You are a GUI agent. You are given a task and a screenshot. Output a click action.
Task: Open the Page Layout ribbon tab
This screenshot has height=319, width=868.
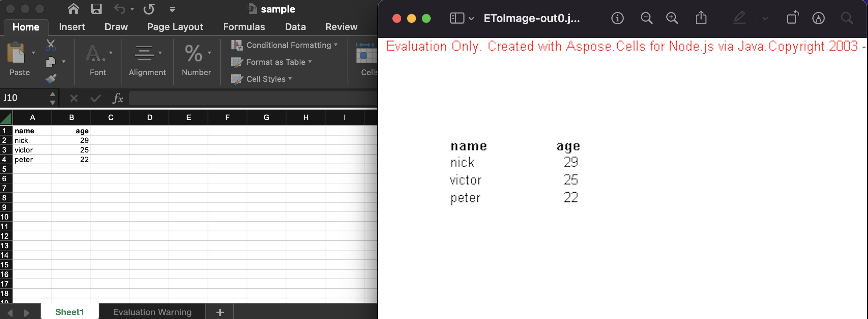pos(175,27)
